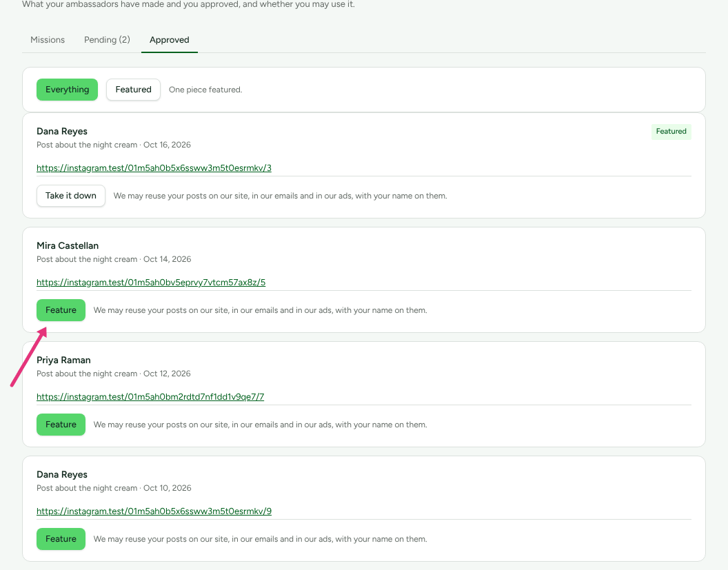Open Dana Reyes' Oct 10 Instagram link
728x570 pixels.
click(154, 511)
